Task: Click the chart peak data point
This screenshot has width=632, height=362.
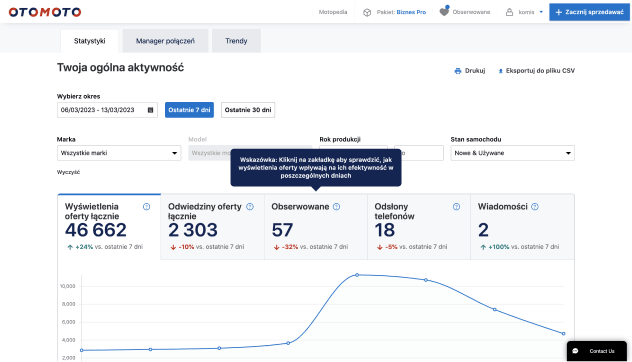Action: 357,275
